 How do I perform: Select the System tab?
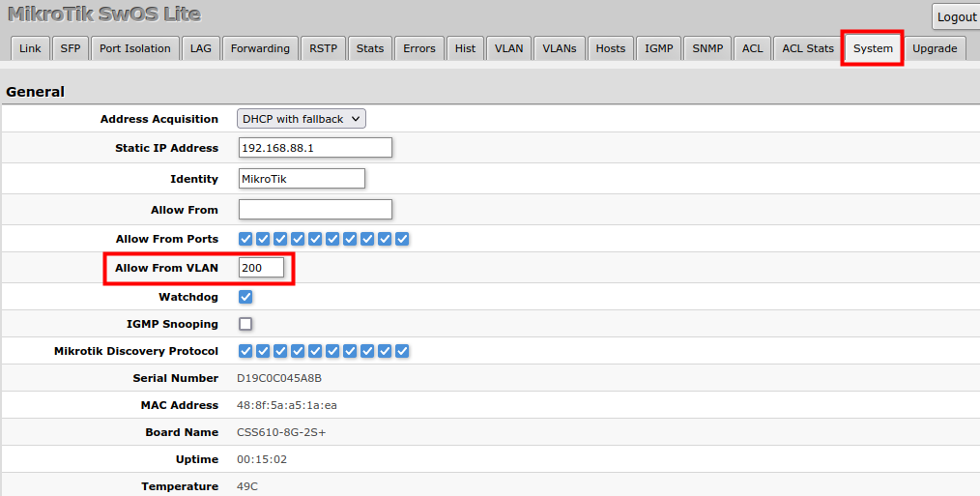[873, 48]
